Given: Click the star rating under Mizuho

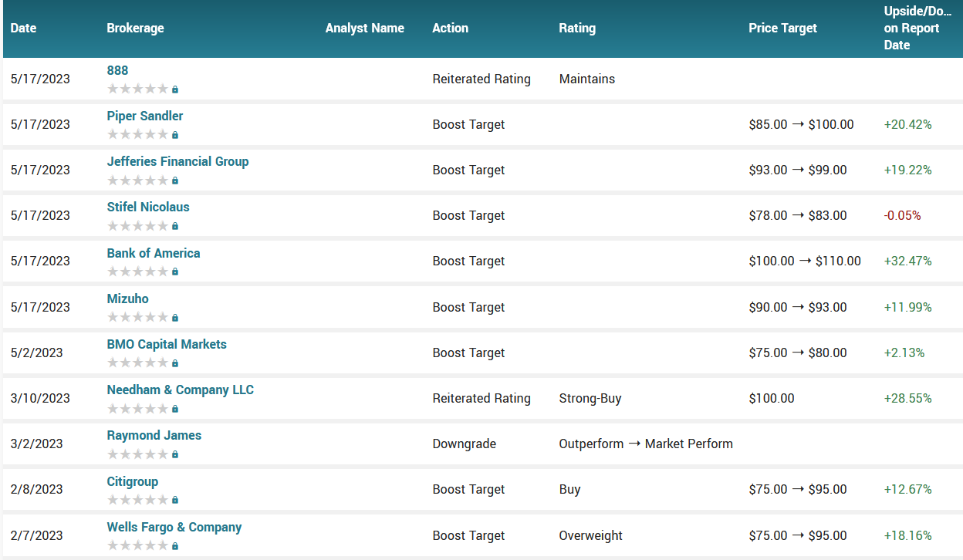Looking at the screenshot, I should [137, 317].
